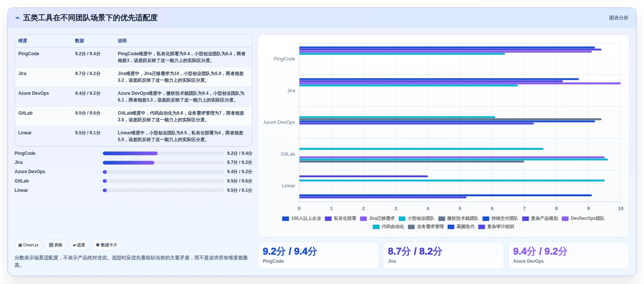Viewport: 644px width, 284px height.
Task: Click the short purple Linear bar ending at 4
Action: [363, 176]
